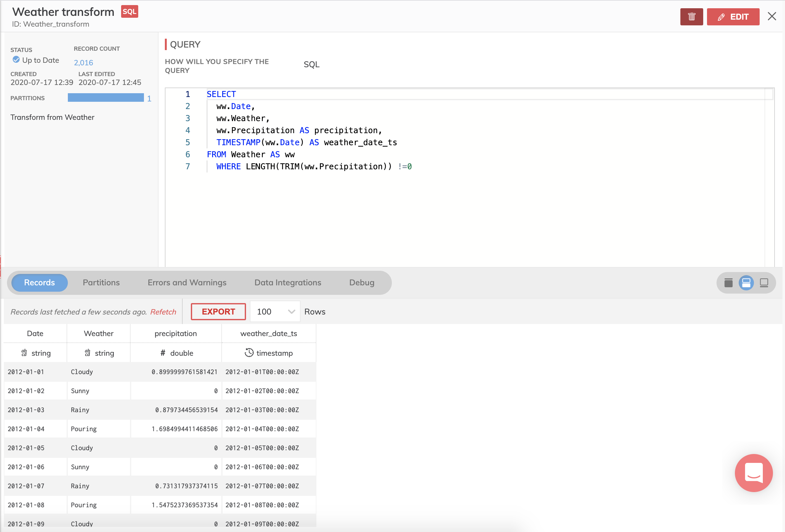Click the SQL badge next to title

tap(129, 11)
